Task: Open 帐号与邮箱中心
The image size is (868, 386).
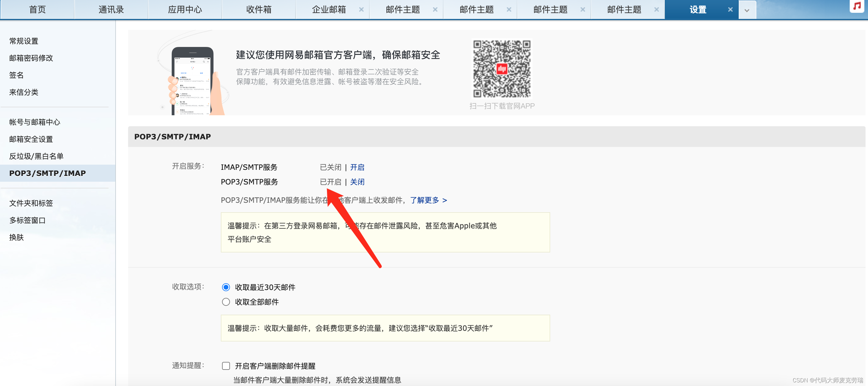Action: 35,122
